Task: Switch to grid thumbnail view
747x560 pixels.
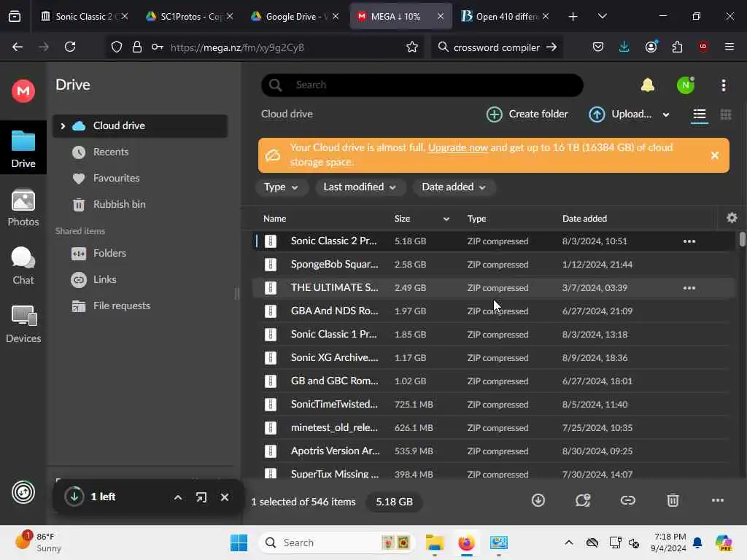Action: 726,114
